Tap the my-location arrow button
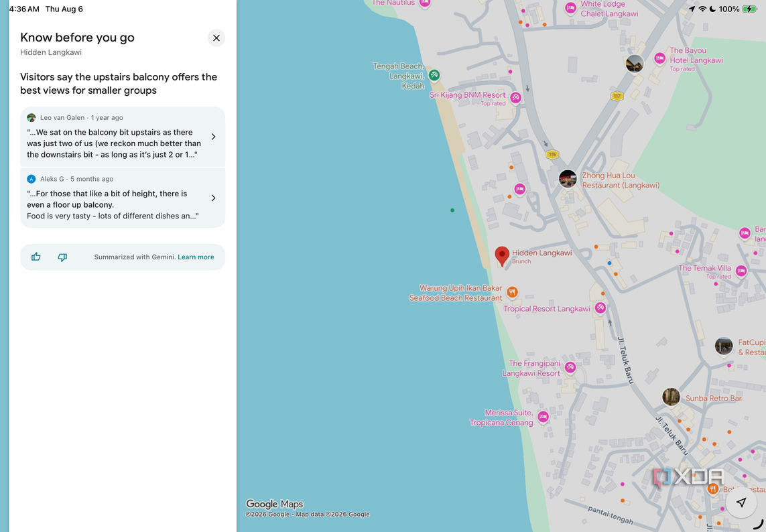 [741, 503]
